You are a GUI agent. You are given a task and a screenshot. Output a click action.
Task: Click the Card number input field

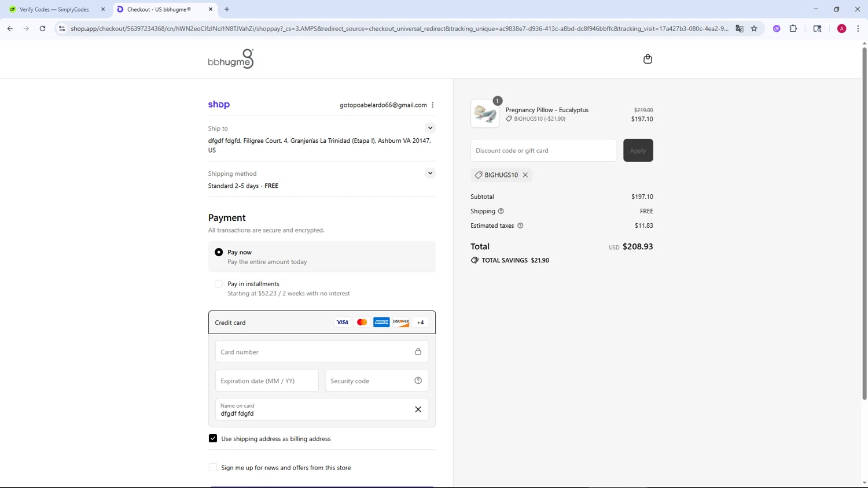tap(315, 352)
